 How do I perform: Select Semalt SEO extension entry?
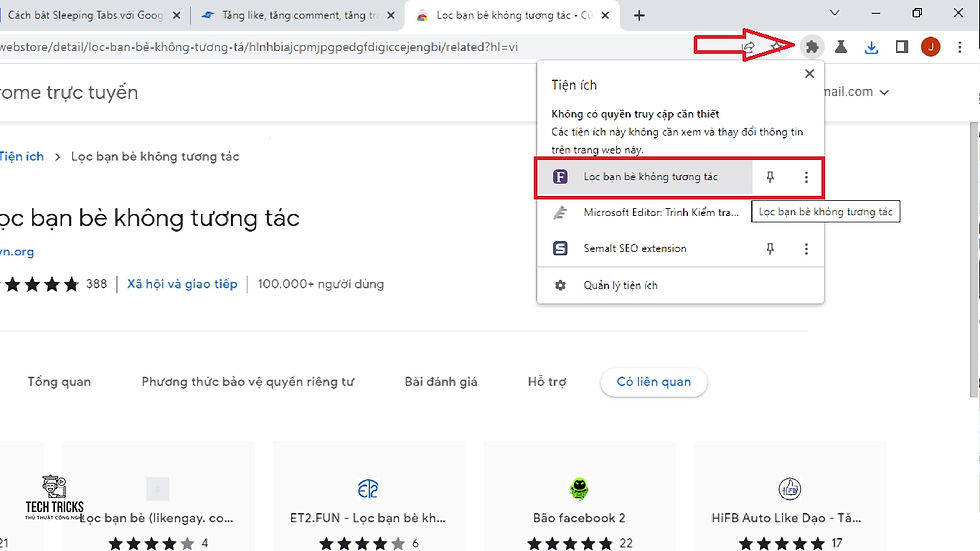click(x=645, y=249)
